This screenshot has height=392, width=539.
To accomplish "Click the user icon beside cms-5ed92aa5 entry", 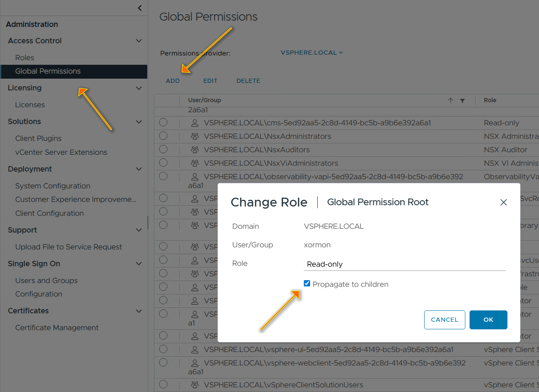I will point(195,123).
